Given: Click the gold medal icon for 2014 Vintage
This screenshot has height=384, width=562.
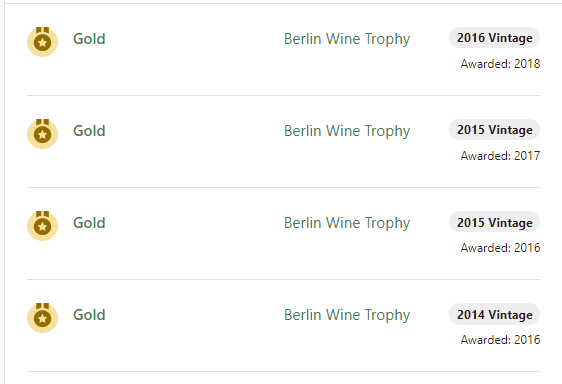Looking at the screenshot, I should click(42, 318).
